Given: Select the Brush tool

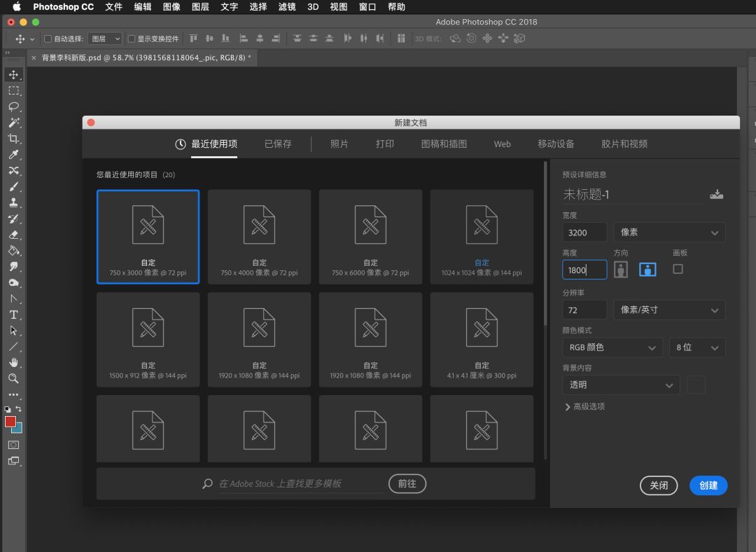Looking at the screenshot, I should pos(13,187).
